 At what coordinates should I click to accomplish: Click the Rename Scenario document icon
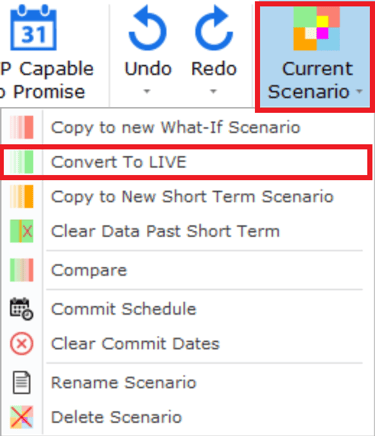point(22,383)
